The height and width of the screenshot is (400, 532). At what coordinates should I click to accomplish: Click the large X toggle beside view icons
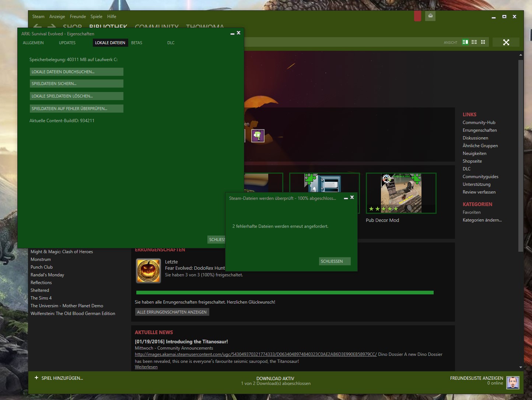click(x=506, y=42)
